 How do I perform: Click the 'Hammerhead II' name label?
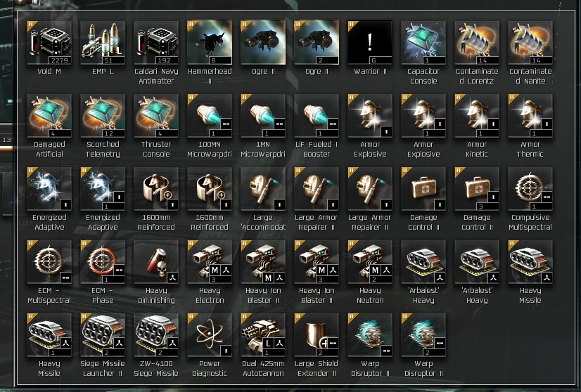coord(210,76)
